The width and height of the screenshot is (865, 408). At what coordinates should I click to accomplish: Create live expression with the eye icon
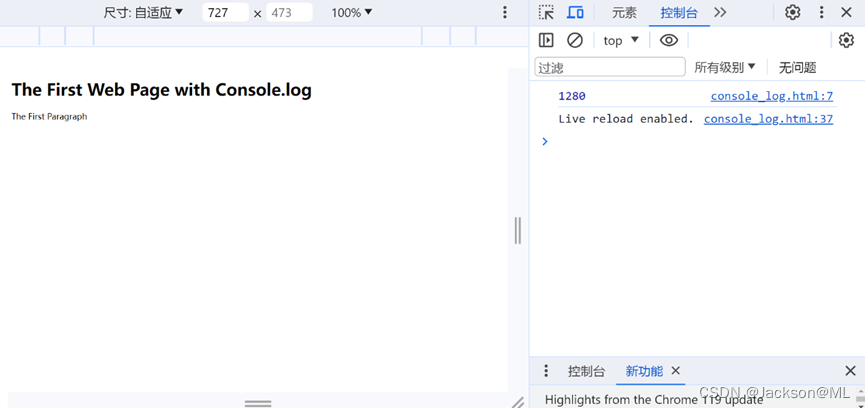669,40
